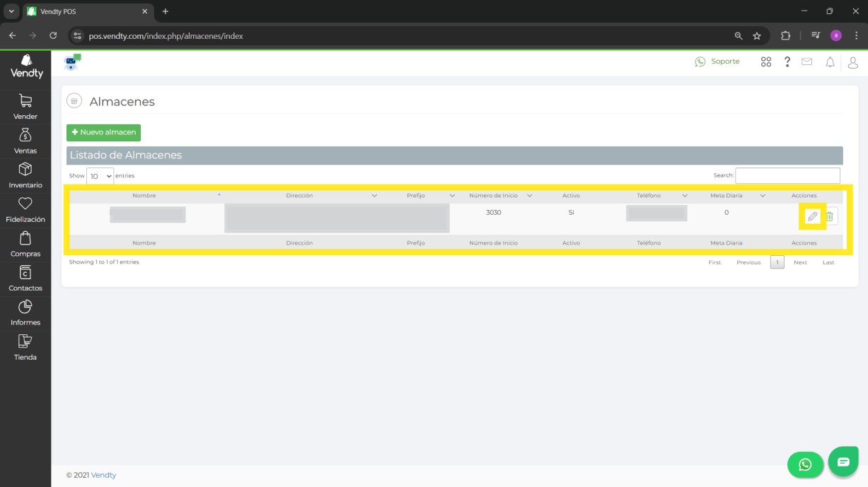Open the Vender cart section
The image size is (868, 487).
tap(25, 107)
